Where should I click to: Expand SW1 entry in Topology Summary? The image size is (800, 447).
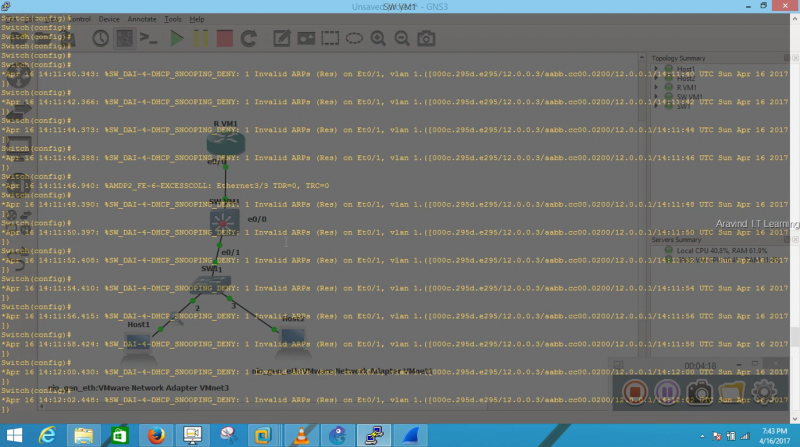(656, 104)
